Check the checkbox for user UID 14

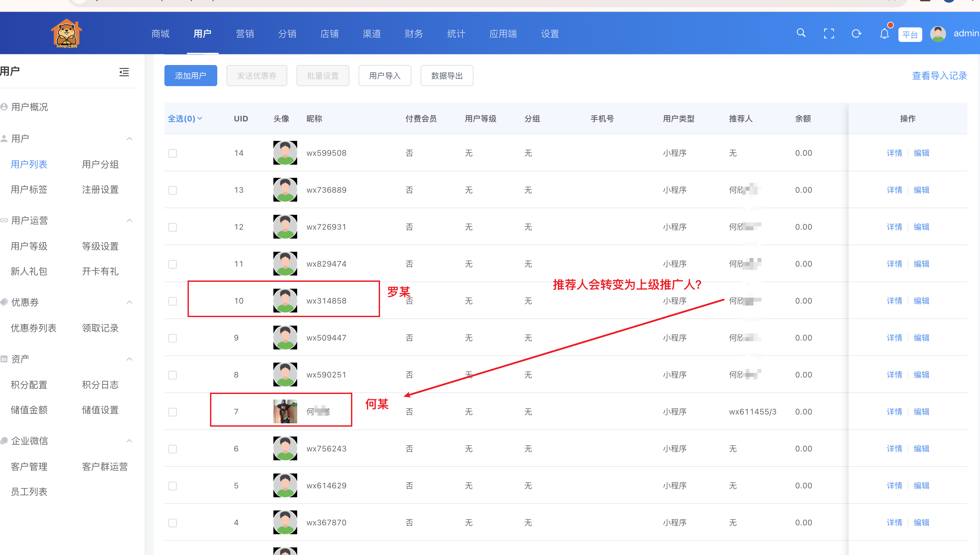point(172,153)
